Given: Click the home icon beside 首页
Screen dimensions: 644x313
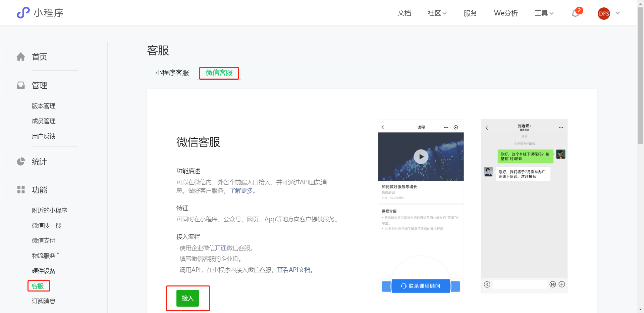Looking at the screenshot, I should (x=21, y=57).
